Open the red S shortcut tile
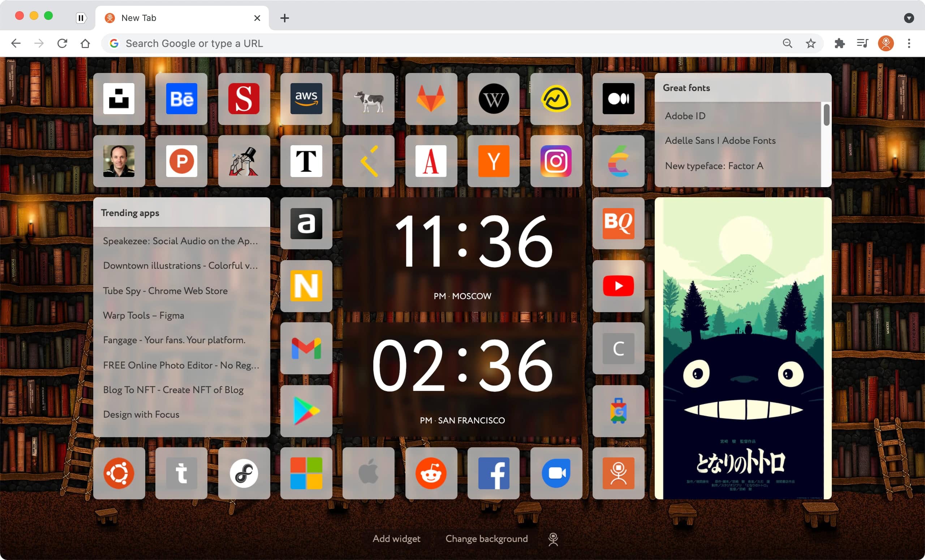 click(244, 99)
